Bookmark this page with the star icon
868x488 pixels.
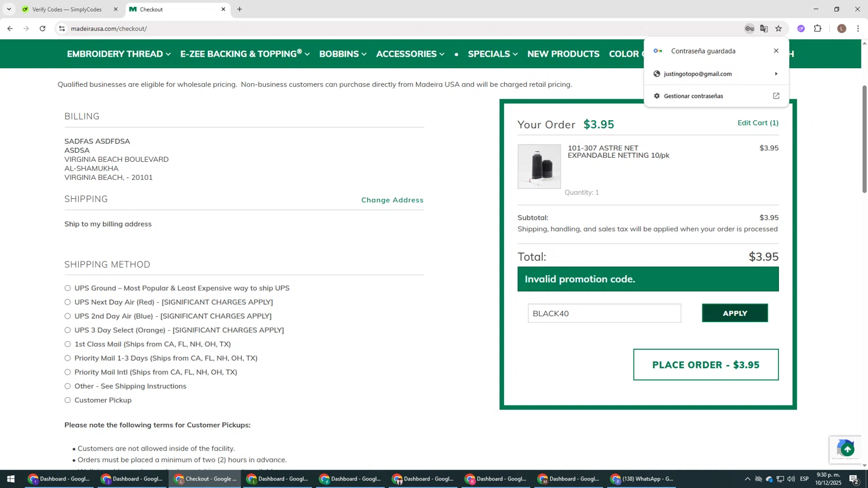click(778, 28)
